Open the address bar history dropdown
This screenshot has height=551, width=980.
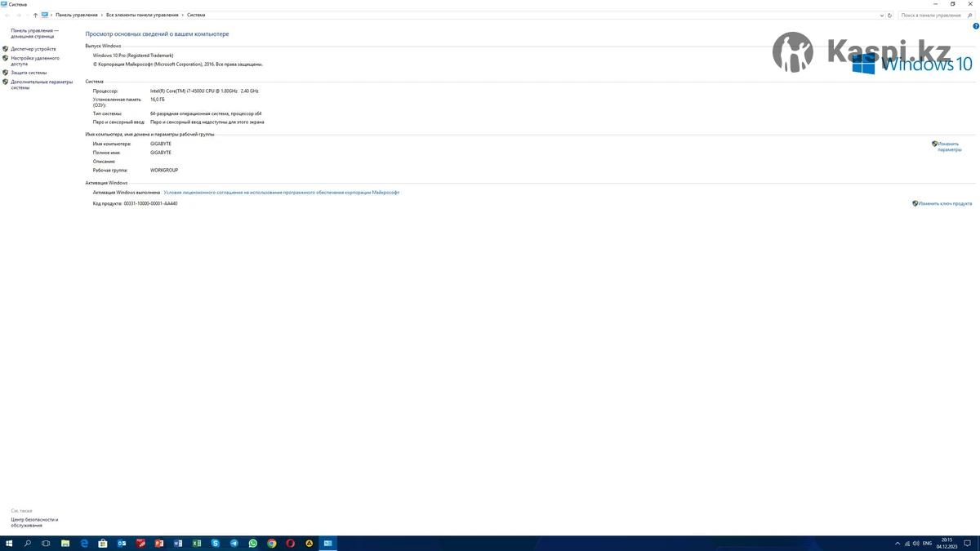pos(880,15)
